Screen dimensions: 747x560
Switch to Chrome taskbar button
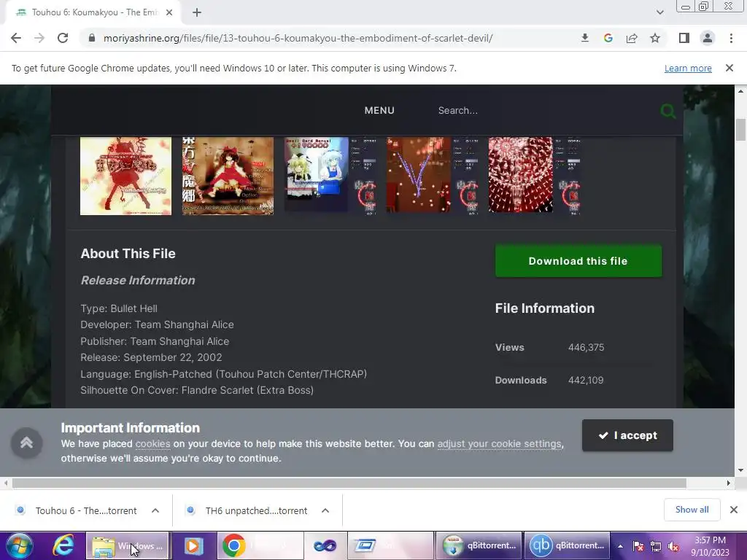pyautogui.click(x=260, y=545)
